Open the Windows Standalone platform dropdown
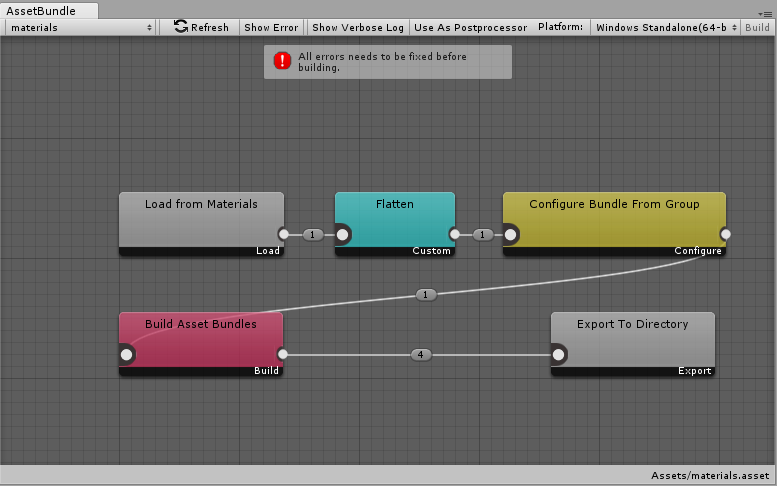Viewport: 777px width, 486px height. pos(666,27)
